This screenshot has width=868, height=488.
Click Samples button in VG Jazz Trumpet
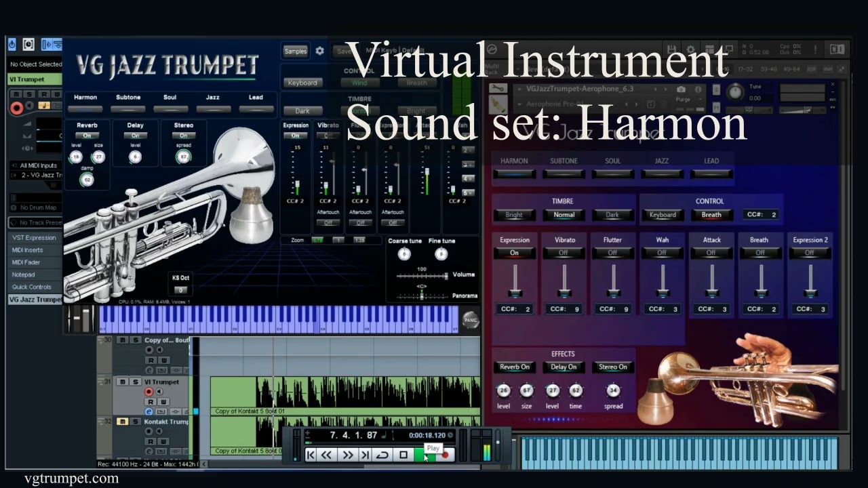tap(296, 51)
